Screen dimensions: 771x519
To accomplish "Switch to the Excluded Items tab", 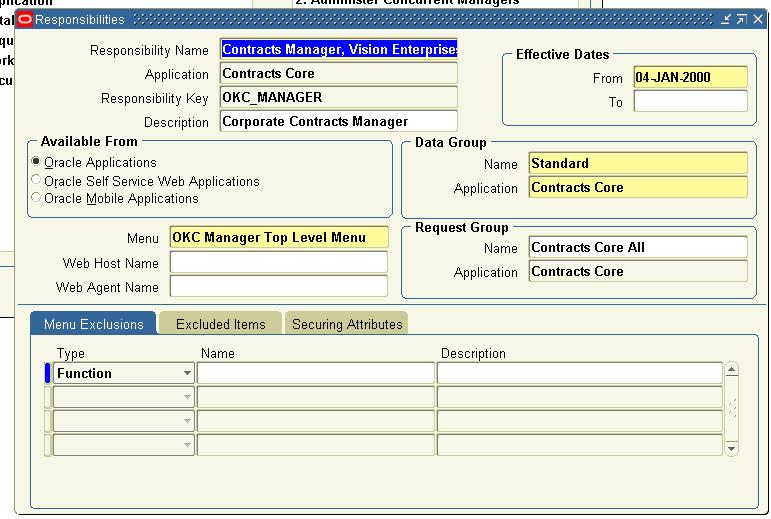I will 221,324.
